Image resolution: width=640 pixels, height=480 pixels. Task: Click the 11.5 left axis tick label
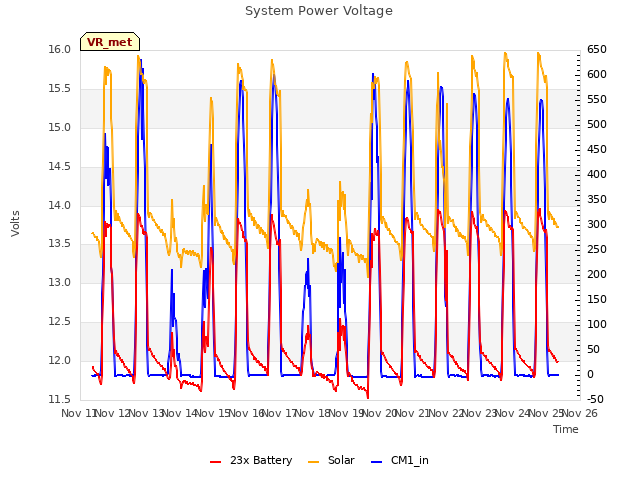[59, 399]
